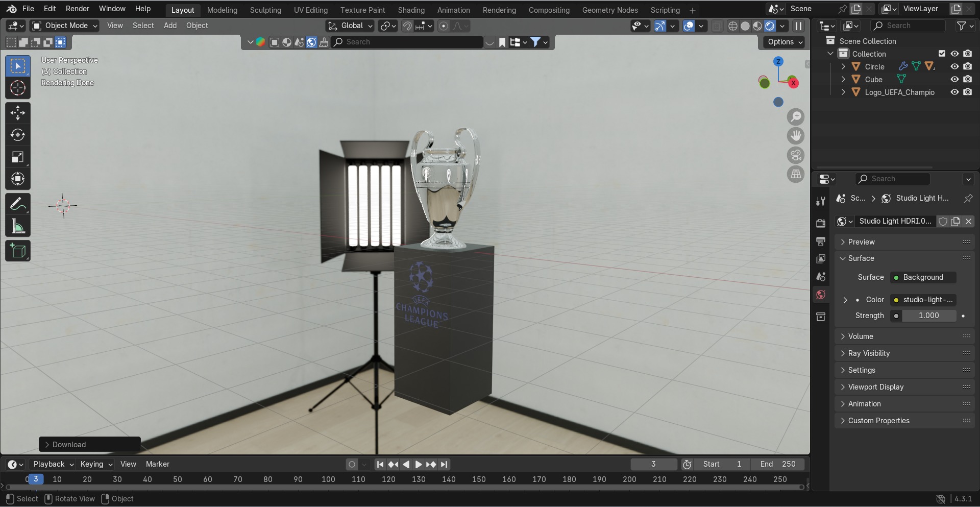Screen dimensions: 980x507
Task: Open the View Layer properties tab
Action: (x=821, y=259)
